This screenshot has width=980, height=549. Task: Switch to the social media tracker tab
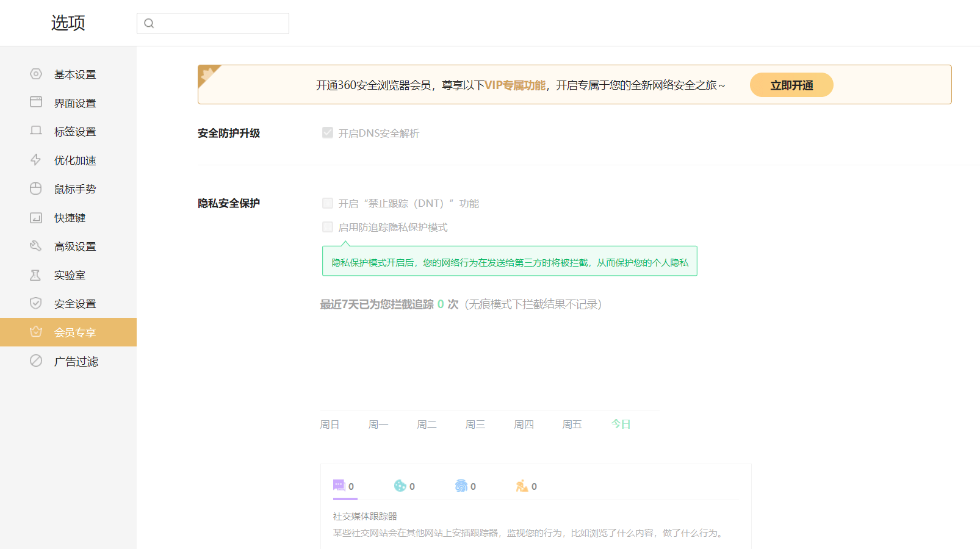click(x=339, y=486)
